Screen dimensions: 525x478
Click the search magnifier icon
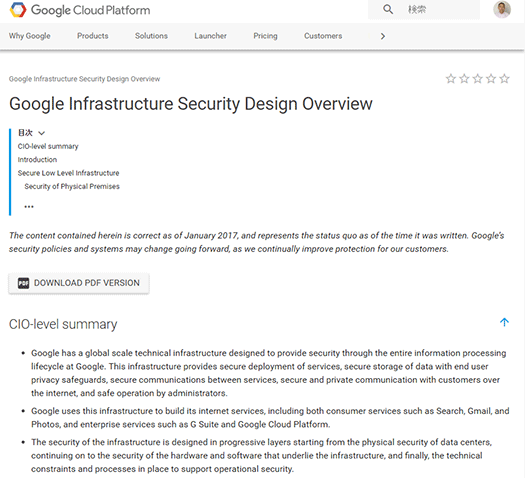[388, 9]
